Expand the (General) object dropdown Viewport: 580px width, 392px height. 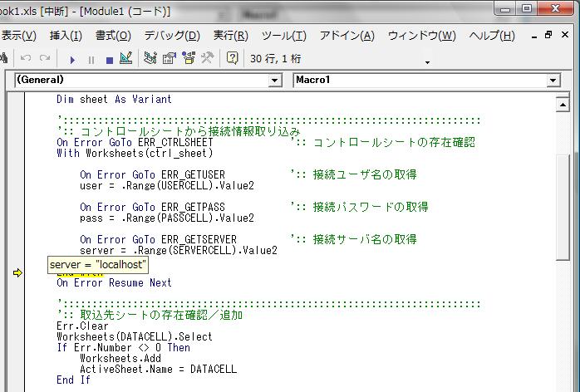tap(275, 81)
